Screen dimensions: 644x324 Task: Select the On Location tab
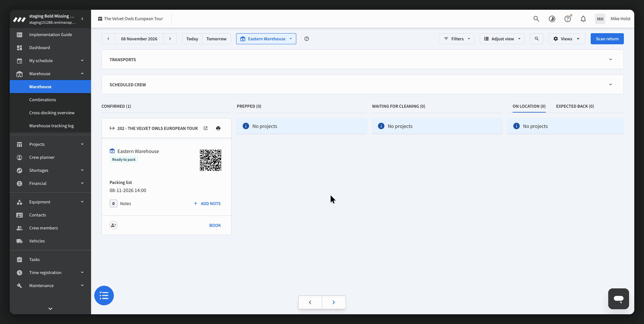pos(529,106)
